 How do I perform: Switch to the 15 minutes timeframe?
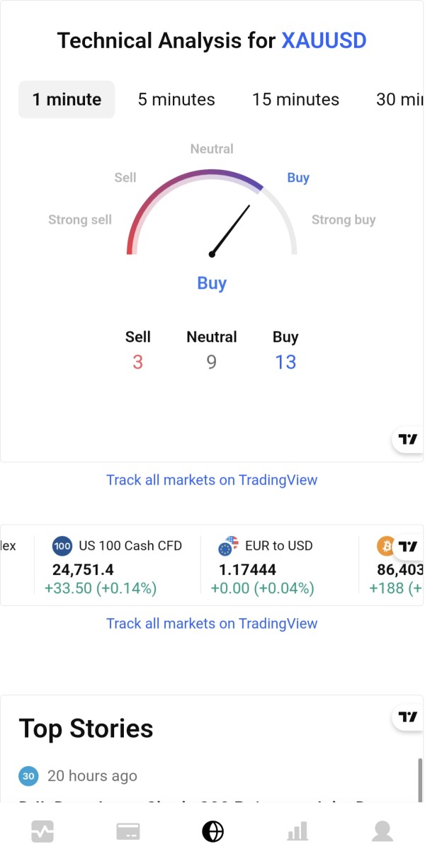tap(295, 100)
